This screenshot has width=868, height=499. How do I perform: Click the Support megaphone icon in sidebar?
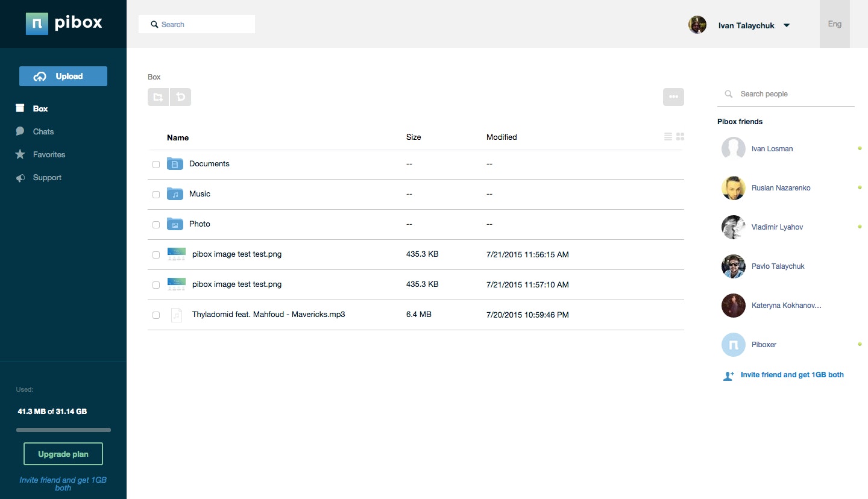[x=20, y=178]
